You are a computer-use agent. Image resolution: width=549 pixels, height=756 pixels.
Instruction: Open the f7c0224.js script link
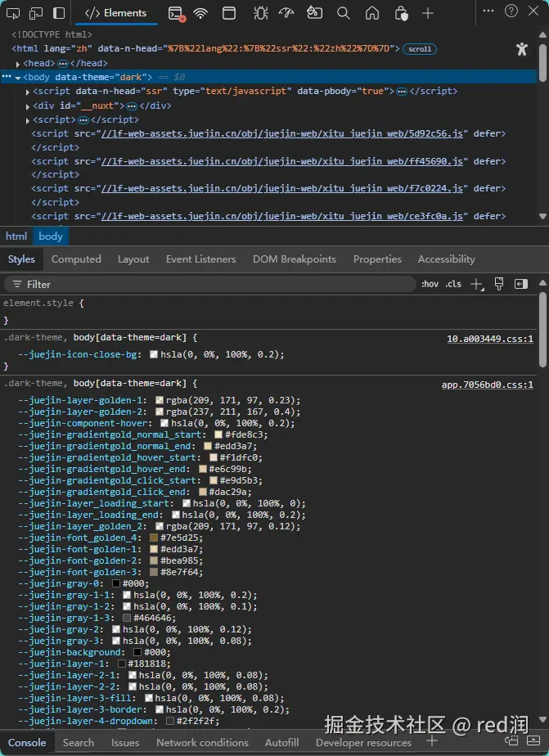tap(282, 188)
